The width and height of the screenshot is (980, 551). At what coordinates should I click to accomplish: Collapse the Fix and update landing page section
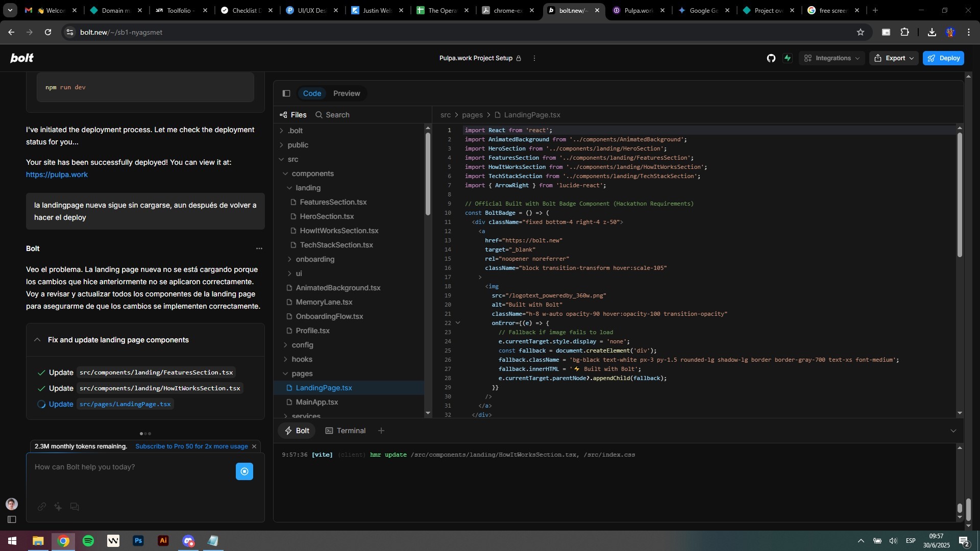[37, 340]
